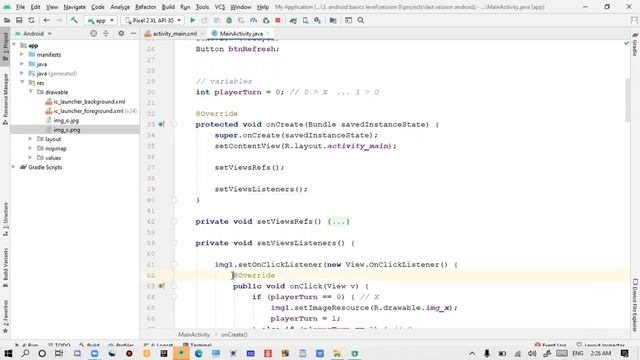Expand the manifests folder
This screenshot has height=360, width=640.
(22, 54)
